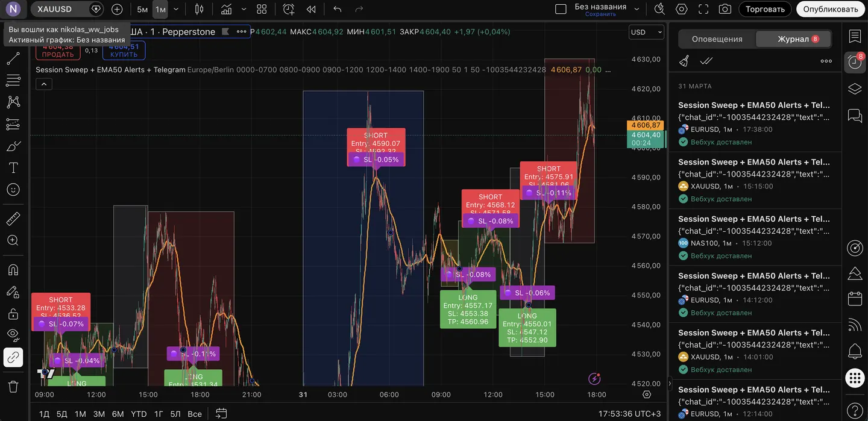Select the brush drawing tool
The image size is (868, 421).
click(13, 146)
